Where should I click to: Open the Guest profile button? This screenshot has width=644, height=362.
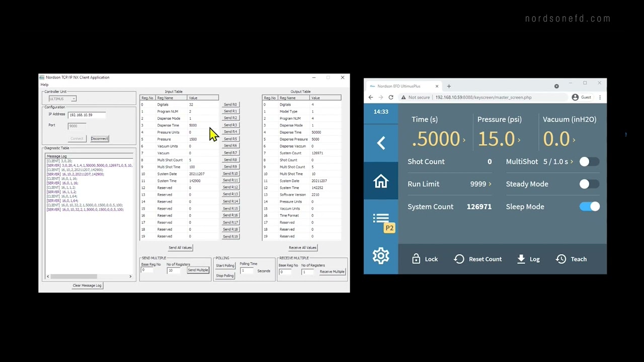(582, 98)
